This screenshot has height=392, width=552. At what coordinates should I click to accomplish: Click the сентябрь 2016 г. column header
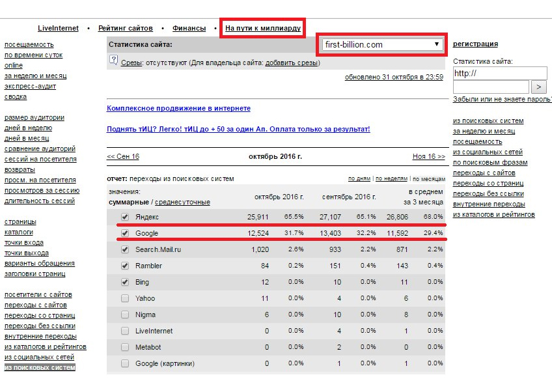click(349, 197)
